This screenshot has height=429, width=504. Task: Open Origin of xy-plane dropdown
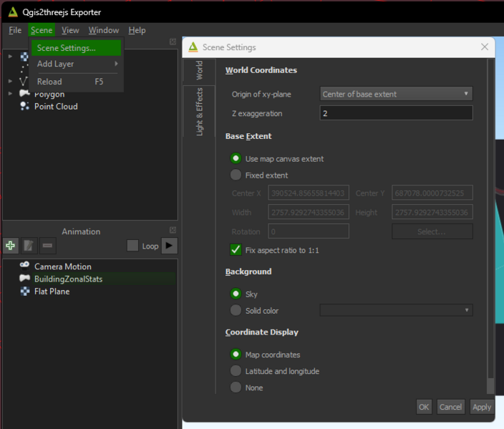396,94
